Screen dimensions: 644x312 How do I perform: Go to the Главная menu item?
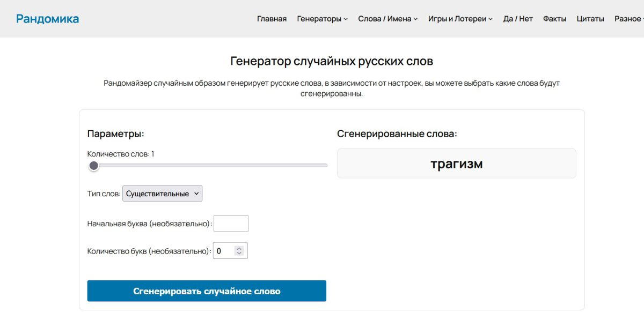click(272, 19)
